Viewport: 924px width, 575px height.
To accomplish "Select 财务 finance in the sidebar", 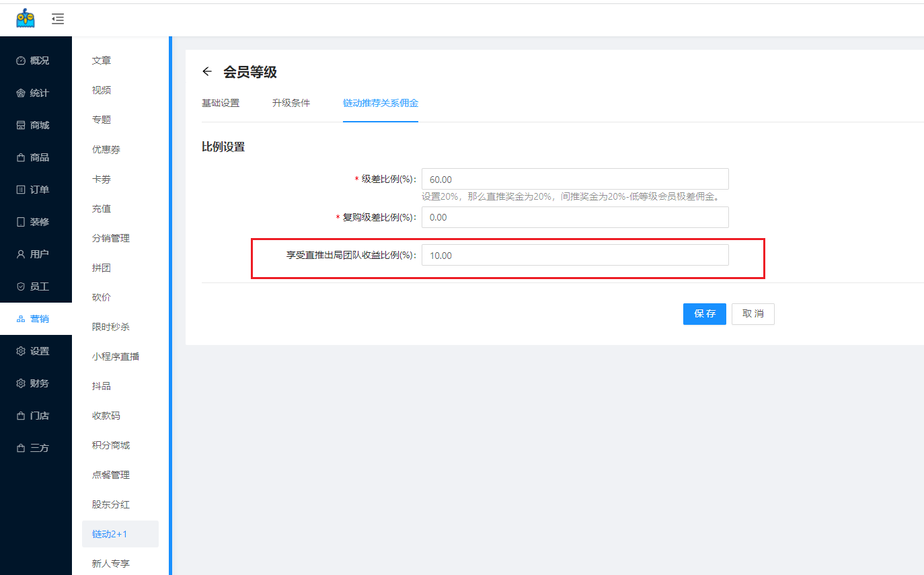I will [35, 383].
